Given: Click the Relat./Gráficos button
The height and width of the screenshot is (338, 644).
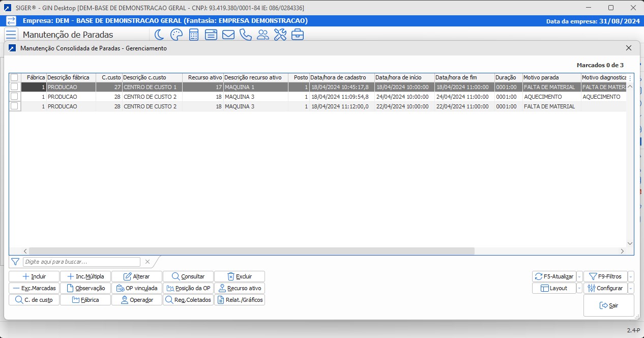Looking at the screenshot, I should click(240, 300).
